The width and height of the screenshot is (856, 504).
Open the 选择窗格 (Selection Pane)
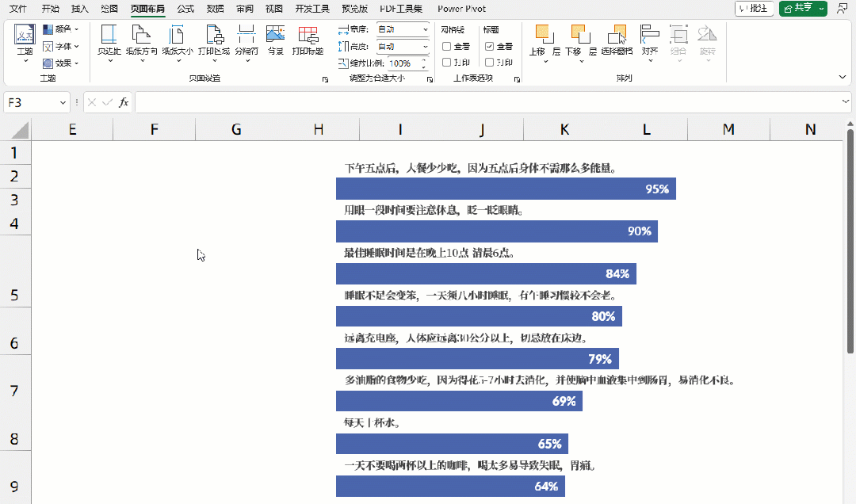tap(617, 40)
